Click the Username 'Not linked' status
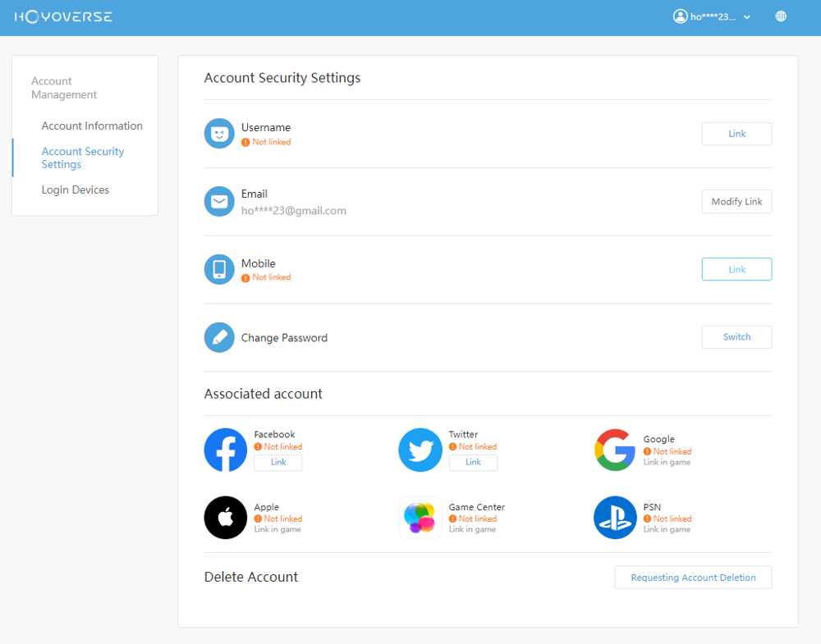The height and width of the screenshot is (644, 821). click(x=266, y=142)
